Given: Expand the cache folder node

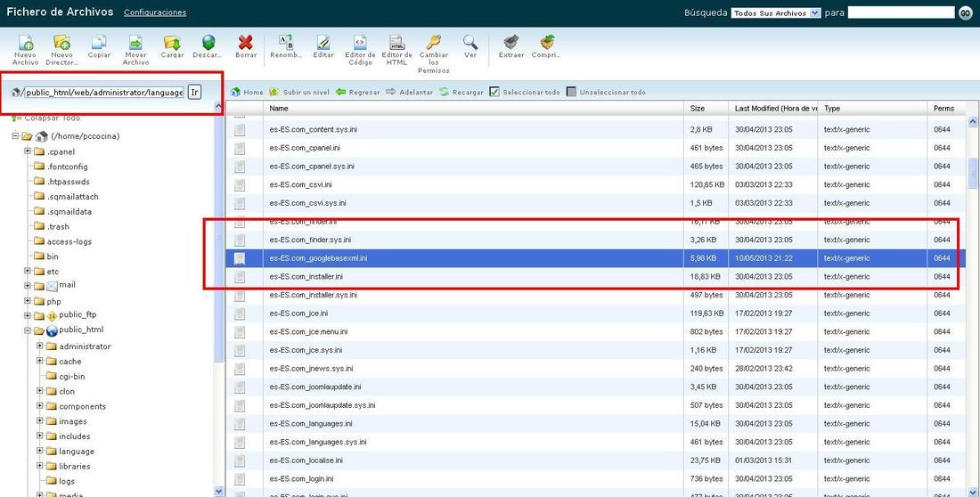Looking at the screenshot, I should (x=40, y=361).
